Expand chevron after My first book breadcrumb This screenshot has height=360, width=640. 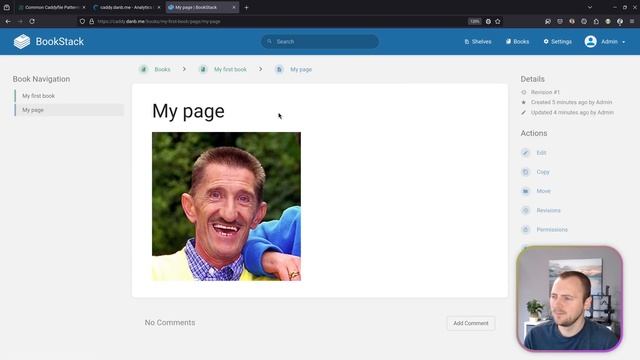260,69
